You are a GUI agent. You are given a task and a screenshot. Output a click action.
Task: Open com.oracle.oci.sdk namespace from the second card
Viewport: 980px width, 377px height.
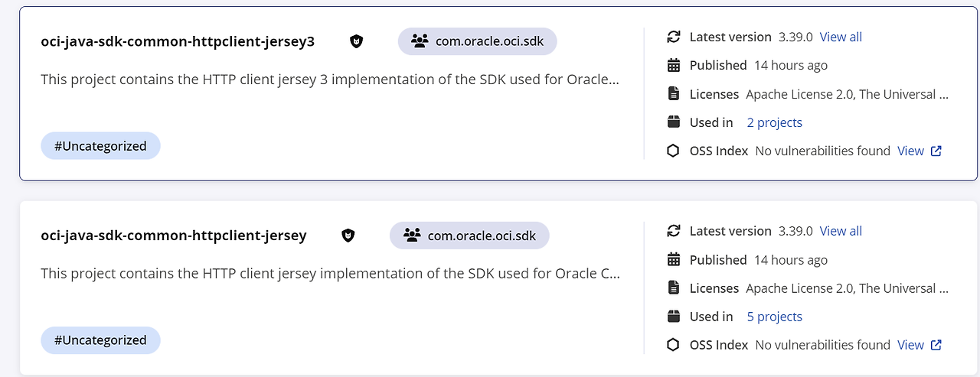(x=469, y=236)
